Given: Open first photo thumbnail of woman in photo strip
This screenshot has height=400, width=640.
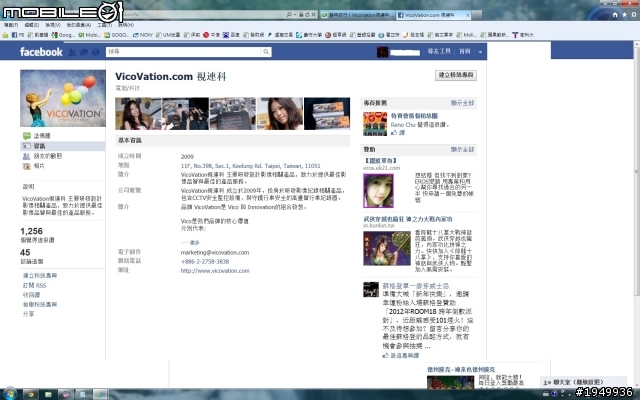Looking at the screenshot, I should pos(138,113).
